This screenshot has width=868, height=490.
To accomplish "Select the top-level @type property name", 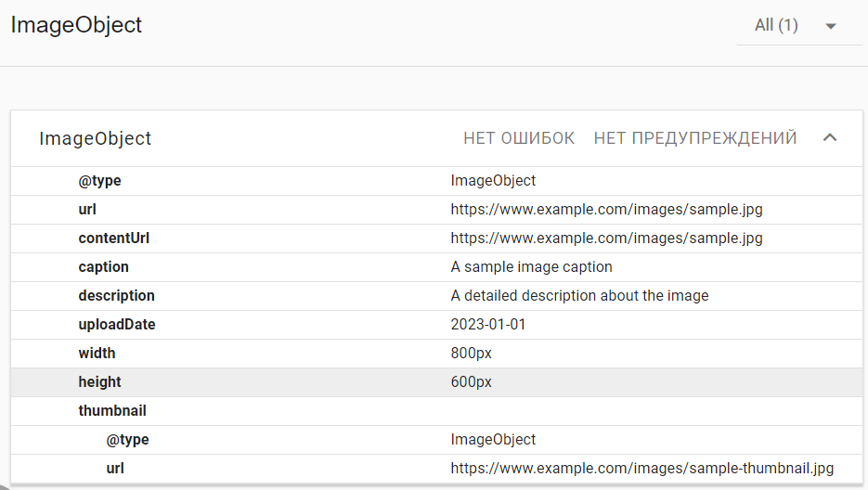I will [x=100, y=181].
